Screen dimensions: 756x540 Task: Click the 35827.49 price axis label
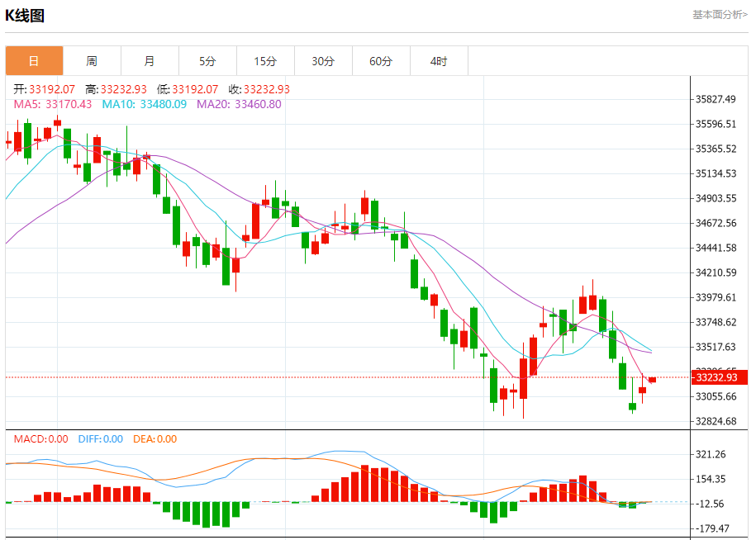(x=716, y=99)
